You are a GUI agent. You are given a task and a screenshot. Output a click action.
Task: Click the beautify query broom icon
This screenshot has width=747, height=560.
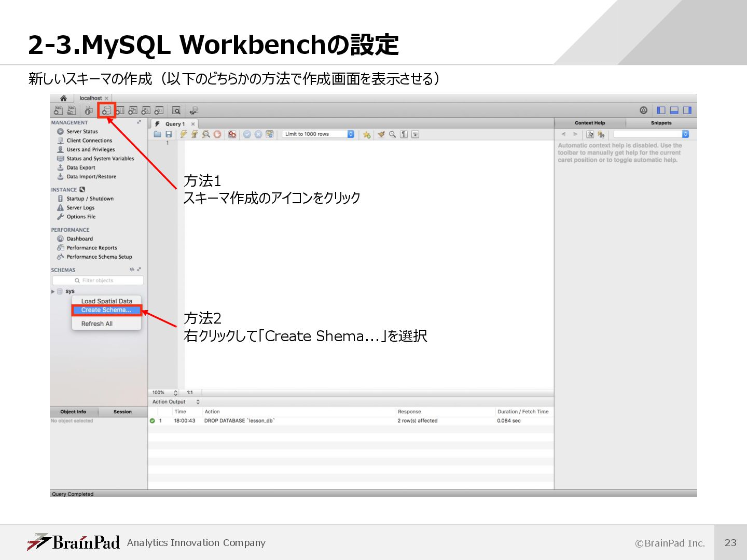tap(381, 134)
